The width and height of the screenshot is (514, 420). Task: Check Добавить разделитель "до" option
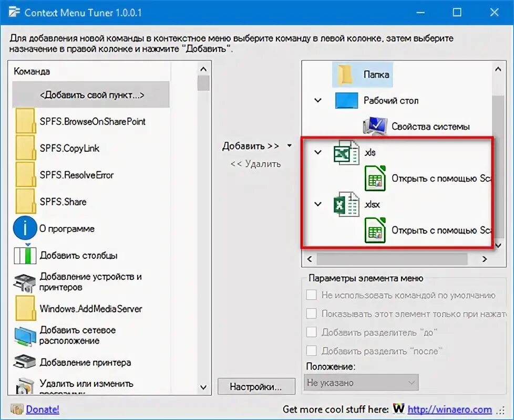pos(311,332)
